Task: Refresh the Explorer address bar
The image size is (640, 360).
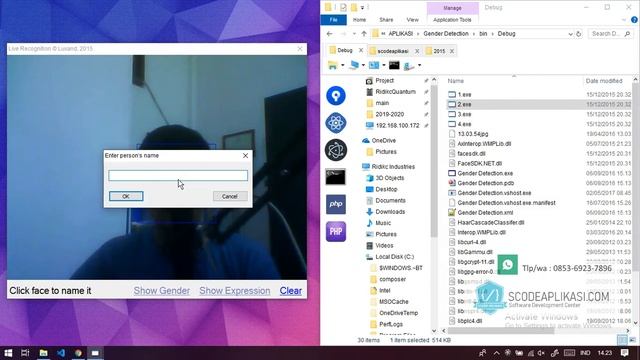Action: tap(579, 34)
